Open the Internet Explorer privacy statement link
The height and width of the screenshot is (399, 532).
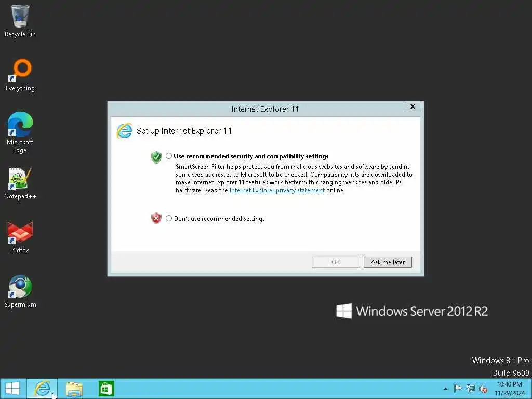tap(277, 190)
